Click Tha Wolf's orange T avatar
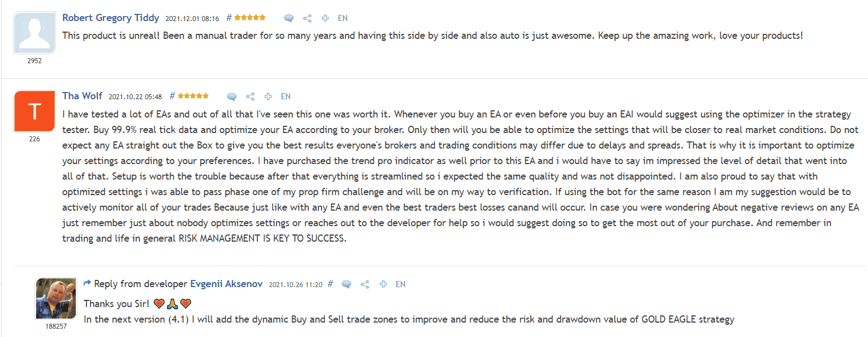Image resolution: width=868 pixels, height=337 pixels. (x=34, y=111)
